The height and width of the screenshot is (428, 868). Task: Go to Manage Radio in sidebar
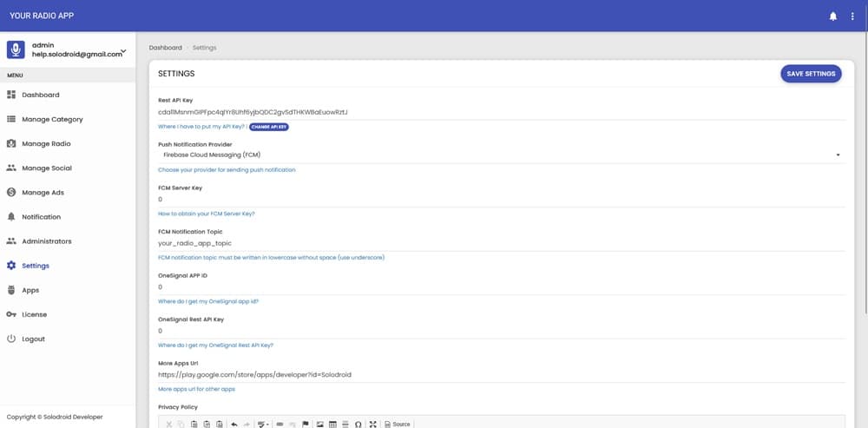point(46,144)
